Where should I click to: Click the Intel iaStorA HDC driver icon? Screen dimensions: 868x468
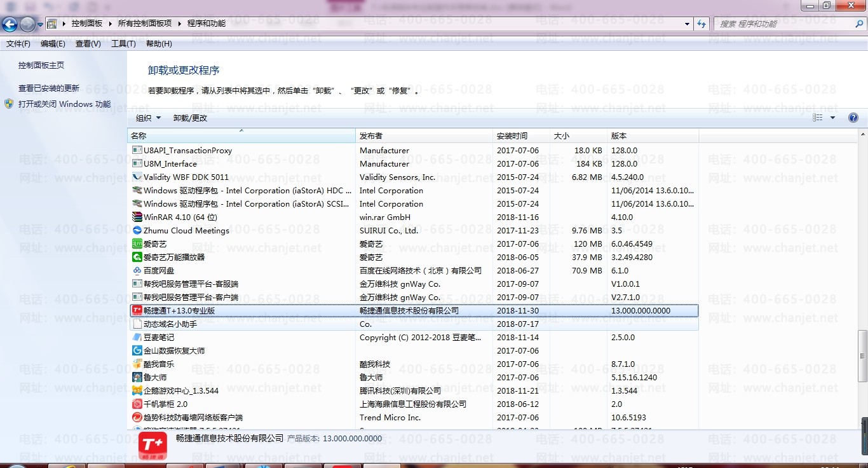pos(137,191)
